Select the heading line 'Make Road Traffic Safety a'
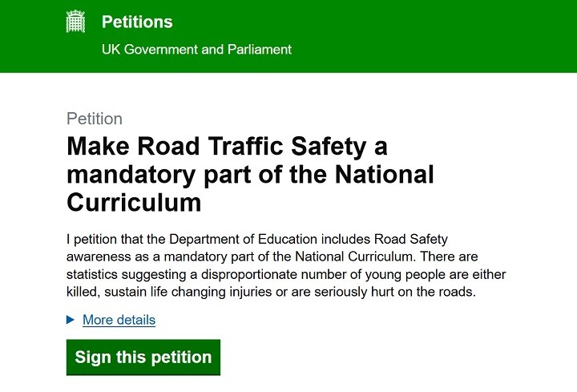Image resolution: width=577 pixels, height=392 pixels. tap(227, 147)
